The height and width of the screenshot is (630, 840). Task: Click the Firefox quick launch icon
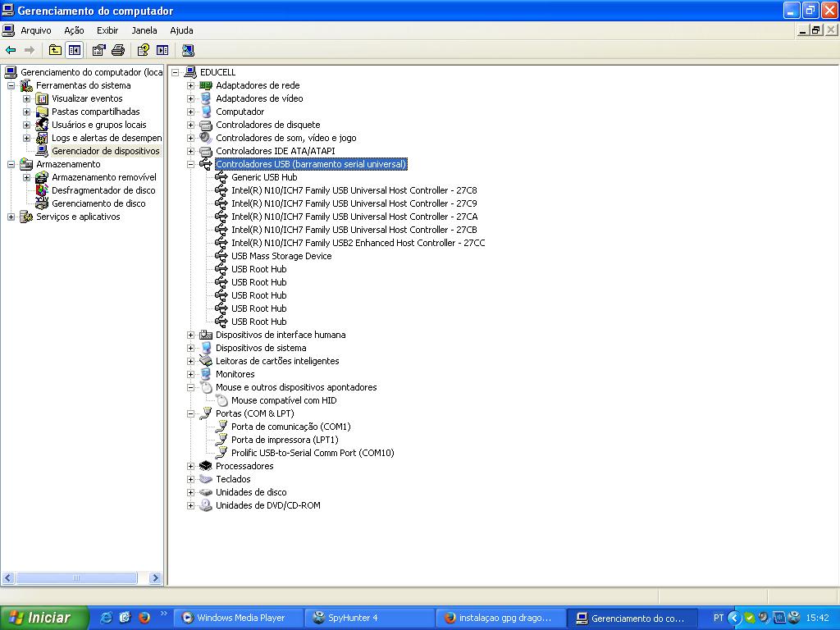click(x=144, y=618)
